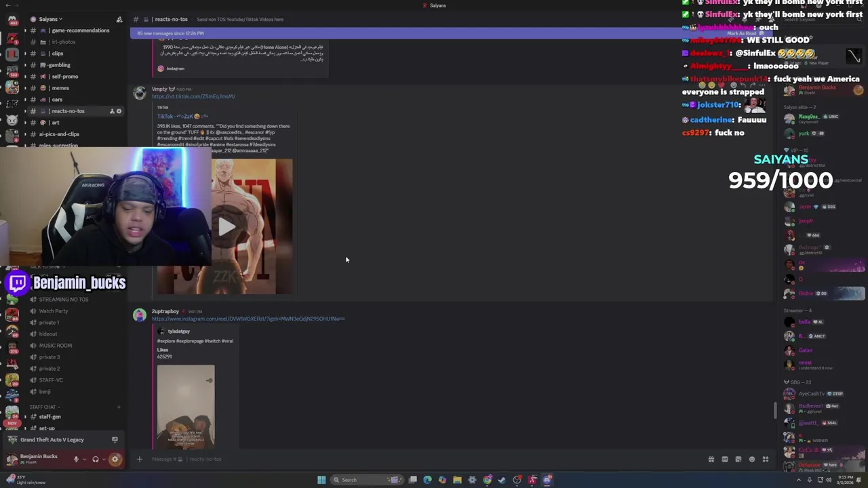868x488 pixels.
Task: Join the STAFF-VC voice channel
Action: pyautogui.click(x=50, y=380)
